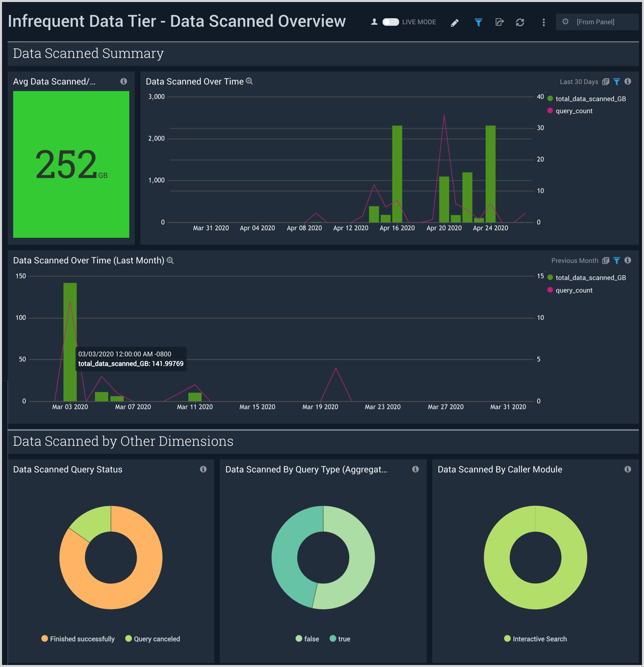Click the Data Scanned Summary section header

(x=88, y=53)
